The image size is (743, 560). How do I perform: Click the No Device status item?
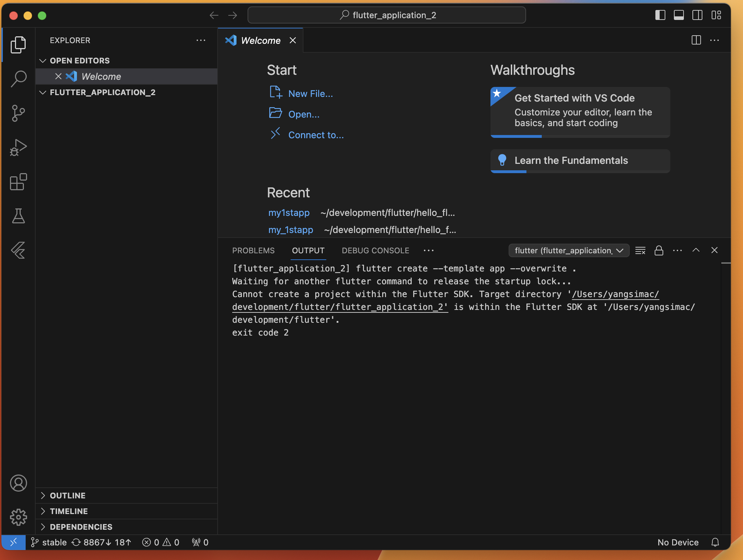tap(678, 542)
